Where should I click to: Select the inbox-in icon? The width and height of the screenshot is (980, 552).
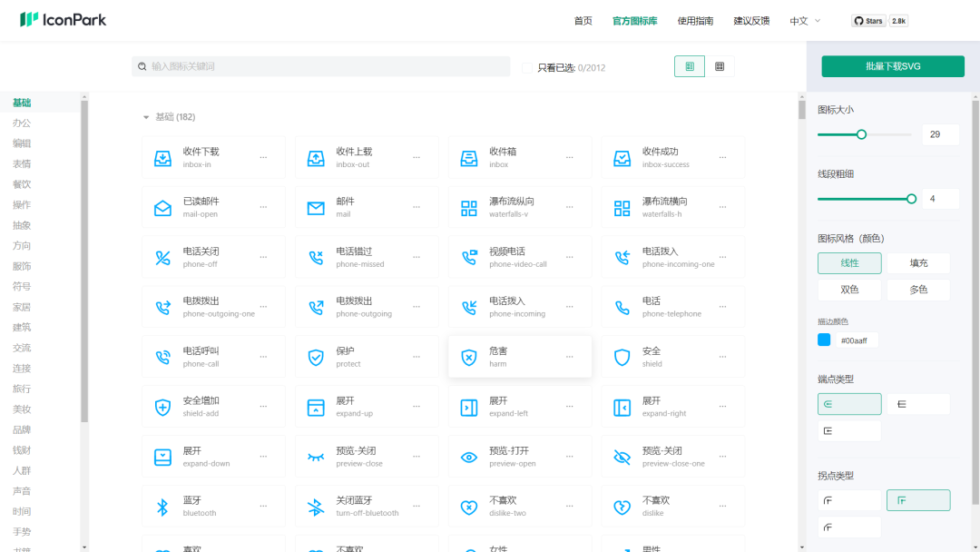pos(162,158)
